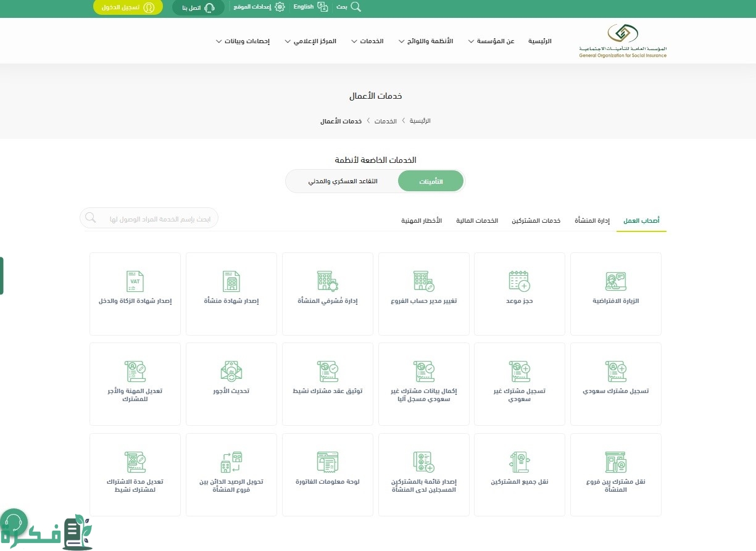This screenshot has width=756, height=551.
Task: Open the تسجيل مشترك سعودي icon
Action: (x=615, y=371)
